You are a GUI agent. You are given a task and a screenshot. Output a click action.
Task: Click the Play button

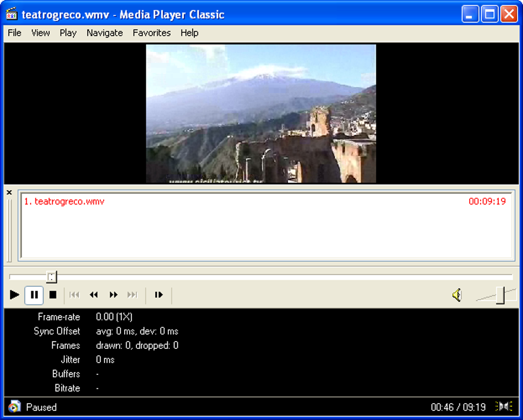[x=14, y=295]
